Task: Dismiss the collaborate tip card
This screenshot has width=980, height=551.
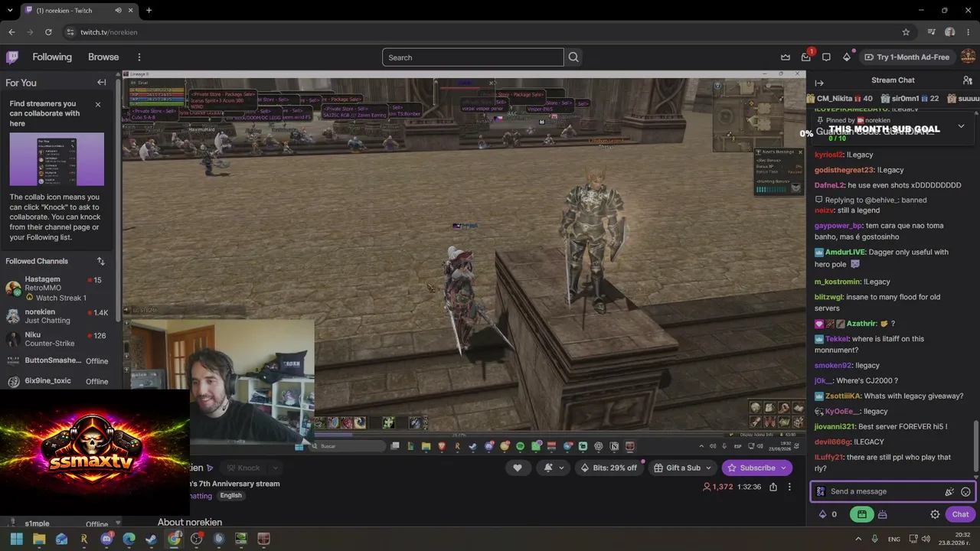Action: pyautogui.click(x=98, y=104)
